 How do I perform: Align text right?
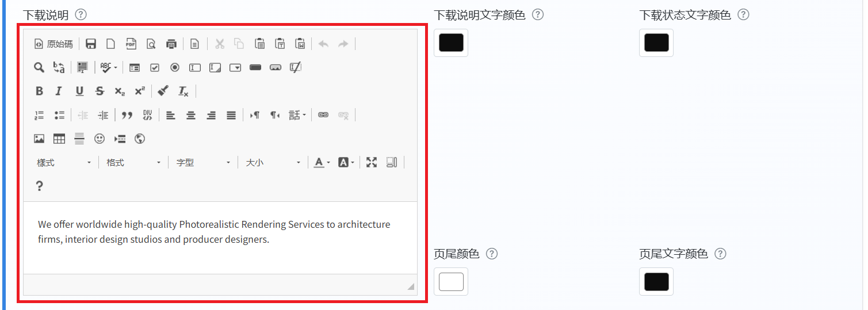[x=211, y=115]
